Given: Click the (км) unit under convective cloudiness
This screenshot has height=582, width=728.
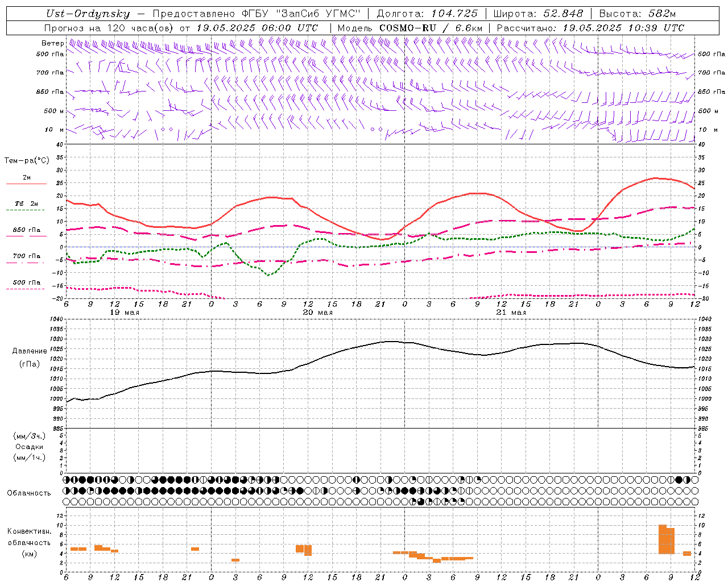Looking at the screenshot, I should tap(30, 554).
